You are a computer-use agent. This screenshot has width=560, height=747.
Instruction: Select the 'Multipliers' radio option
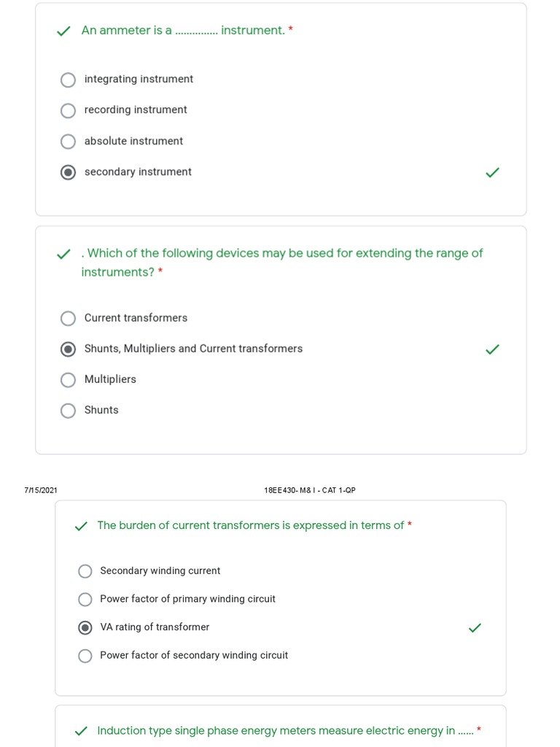(x=68, y=379)
